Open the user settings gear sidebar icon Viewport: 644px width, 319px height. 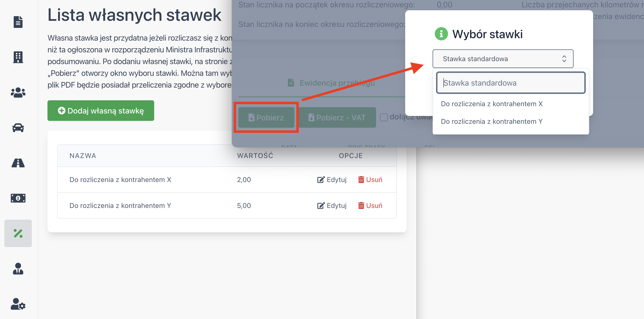(x=18, y=304)
